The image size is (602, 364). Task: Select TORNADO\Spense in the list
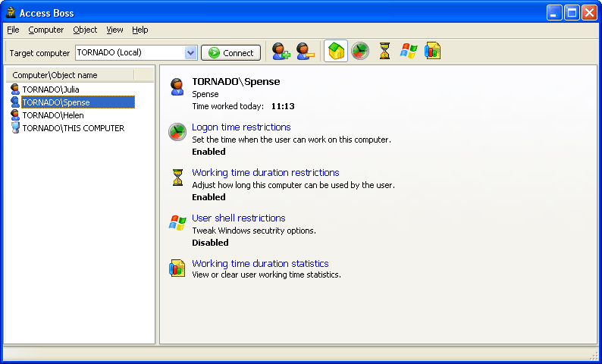(78, 102)
